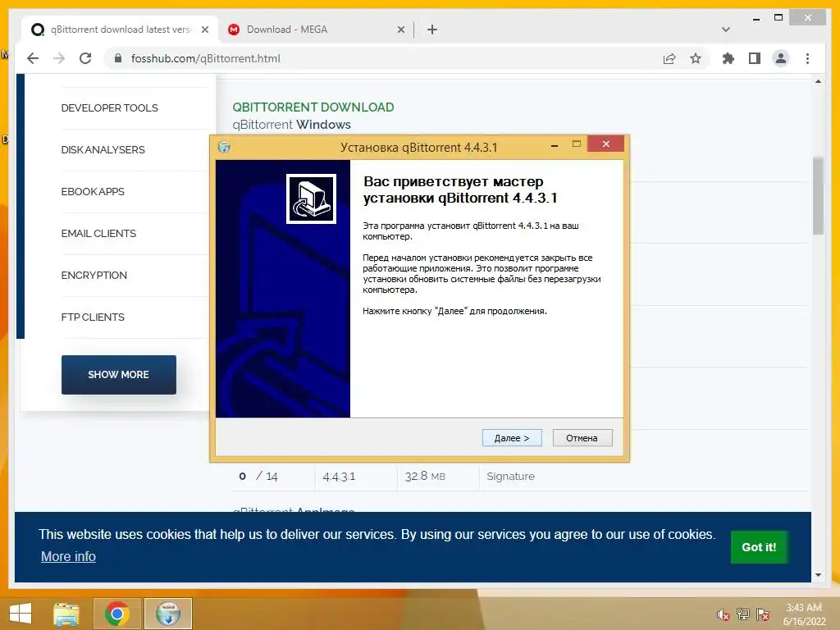The width and height of the screenshot is (840, 630).
Task: Close the Download - MEGA tab
Action: [400, 30]
